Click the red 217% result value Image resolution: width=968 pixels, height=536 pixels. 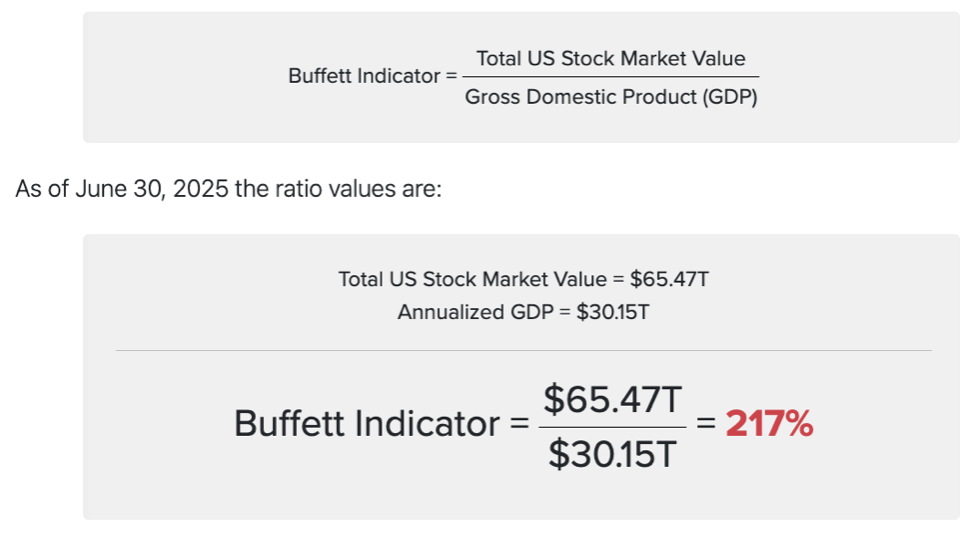coord(769,425)
